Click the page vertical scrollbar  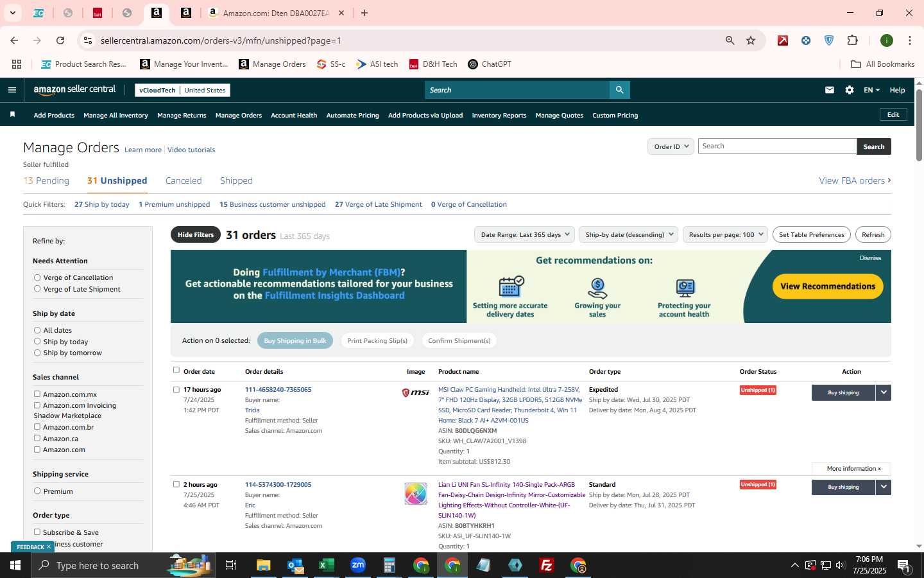click(919, 125)
